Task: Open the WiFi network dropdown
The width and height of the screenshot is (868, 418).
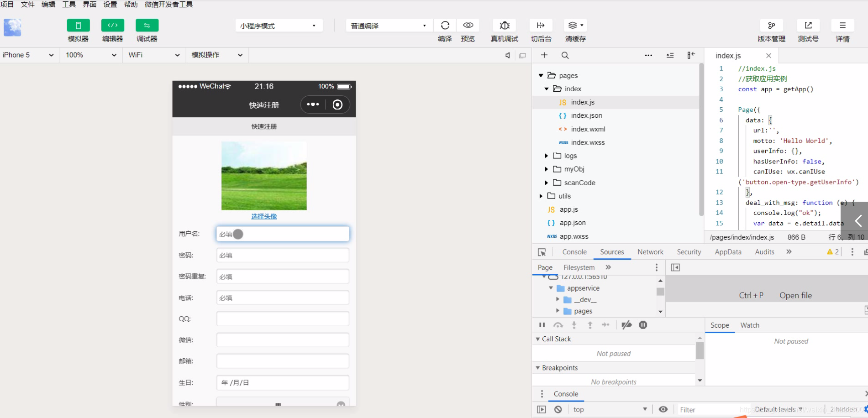Action: pyautogui.click(x=154, y=55)
